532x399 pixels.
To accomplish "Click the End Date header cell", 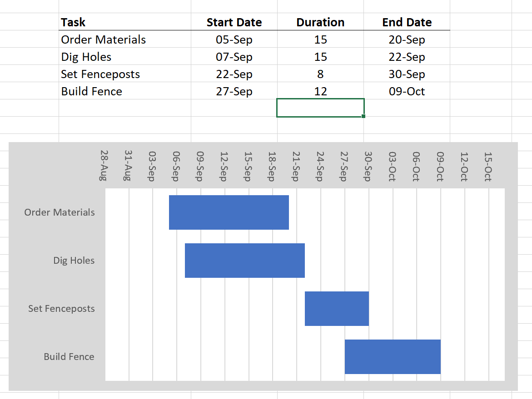I will point(407,22).
